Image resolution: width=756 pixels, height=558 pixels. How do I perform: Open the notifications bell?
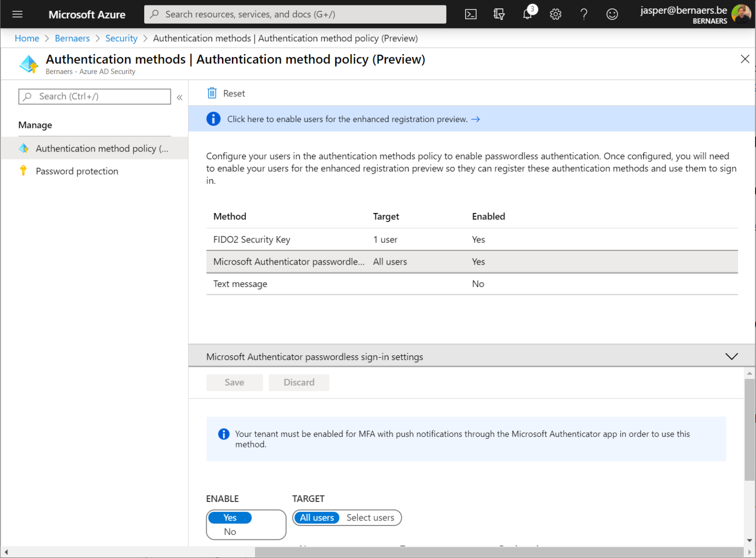[x=527, y=14]
